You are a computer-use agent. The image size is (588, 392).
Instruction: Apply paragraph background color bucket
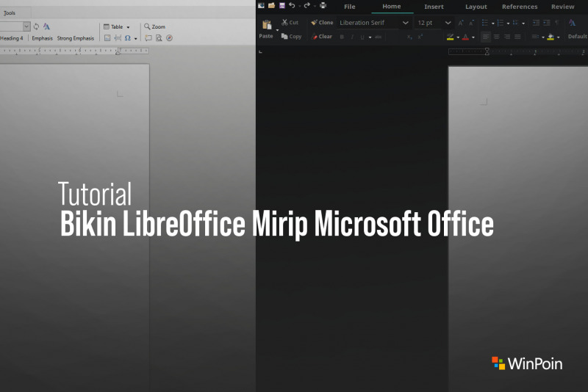click(551, 37)
